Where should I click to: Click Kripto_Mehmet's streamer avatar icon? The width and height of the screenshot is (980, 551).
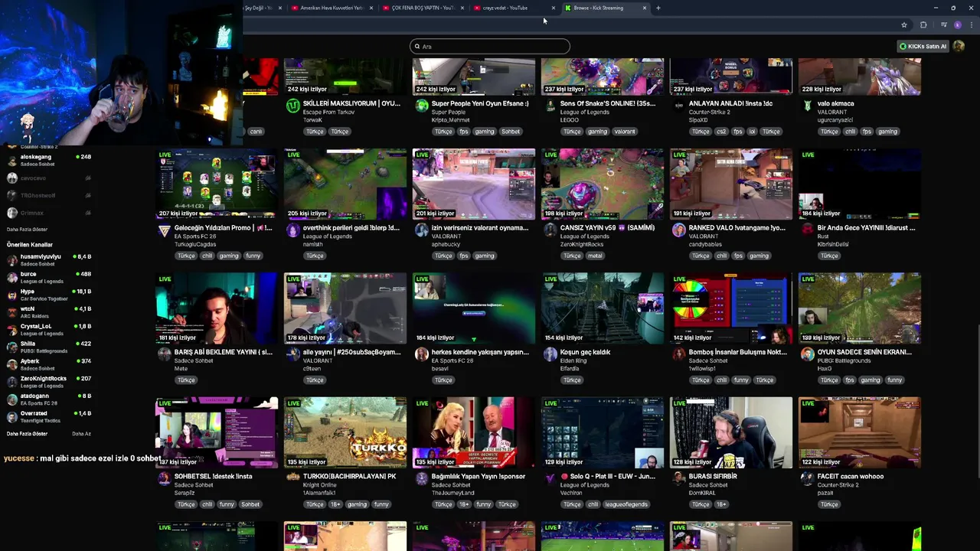421,106
